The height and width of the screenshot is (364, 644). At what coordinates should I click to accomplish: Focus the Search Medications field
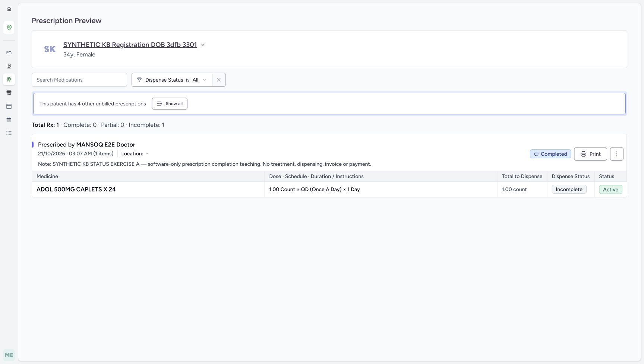pos(79,80)
